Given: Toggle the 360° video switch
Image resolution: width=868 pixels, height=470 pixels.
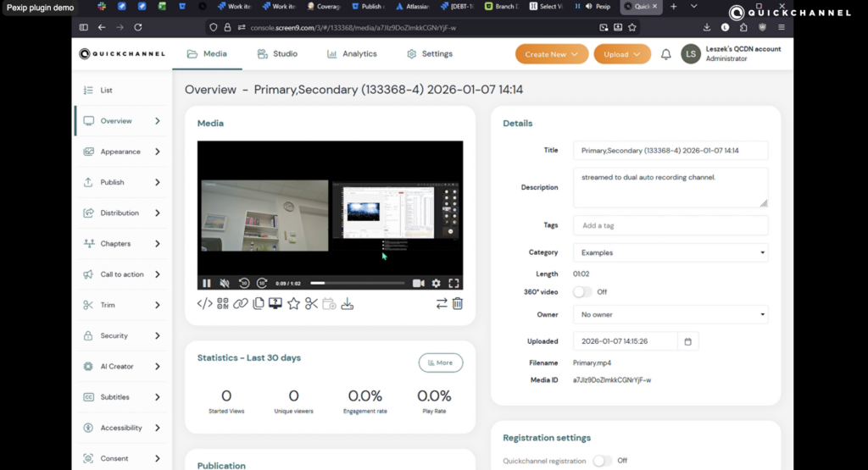Looking at the screenshot, I should pos(582,291).
